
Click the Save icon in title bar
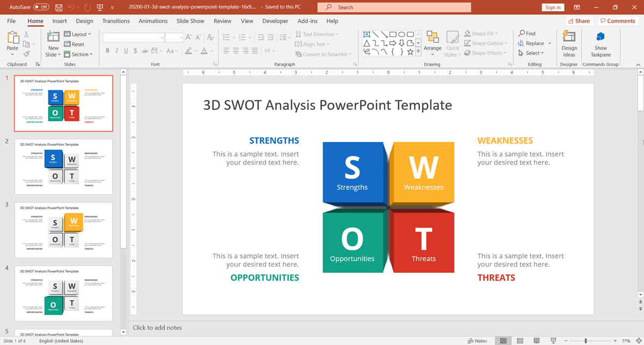58,8
